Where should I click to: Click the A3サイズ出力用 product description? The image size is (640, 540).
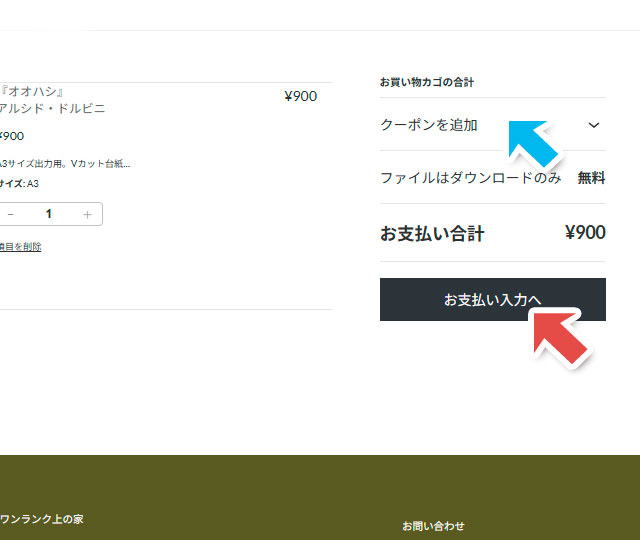pyautogui.click(x=65, y=163)
